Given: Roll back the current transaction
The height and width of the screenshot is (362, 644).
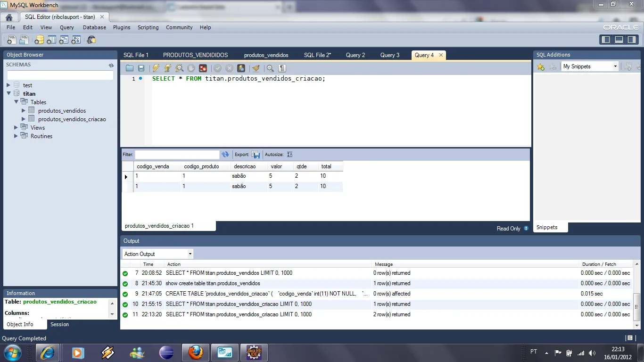Looking at the screenshot, I should point(229,68).
